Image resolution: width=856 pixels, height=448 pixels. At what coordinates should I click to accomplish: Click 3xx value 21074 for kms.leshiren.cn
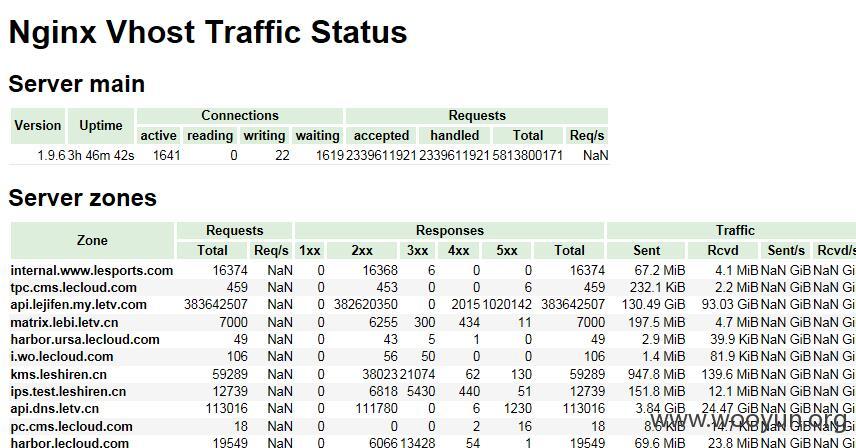click(x=418, y=375)
